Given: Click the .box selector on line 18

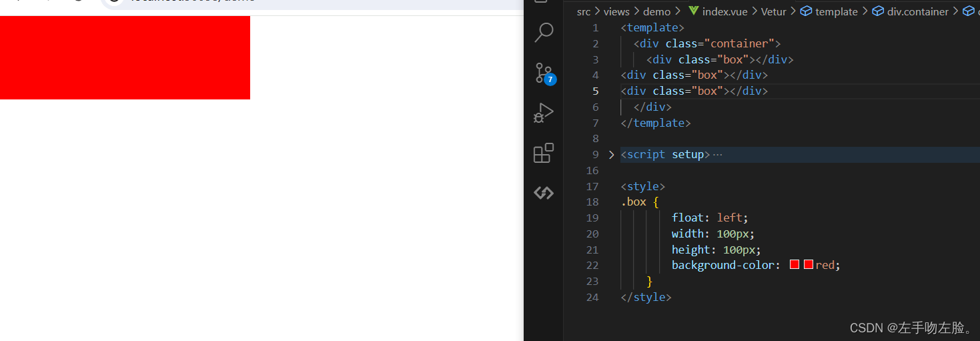Looking at the screenshot, I should pyautogui.click(x=633, y=202).
